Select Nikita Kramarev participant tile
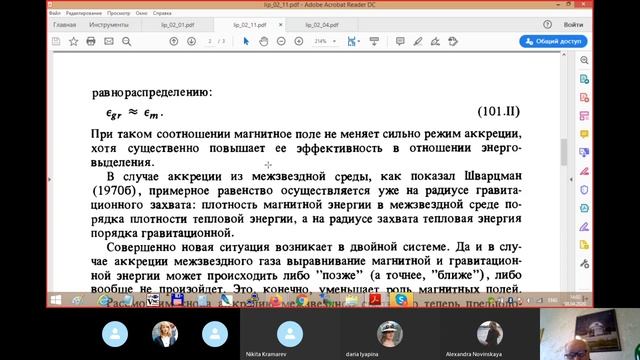This screenshot has width=640, height=360. [x=290, y=334]
